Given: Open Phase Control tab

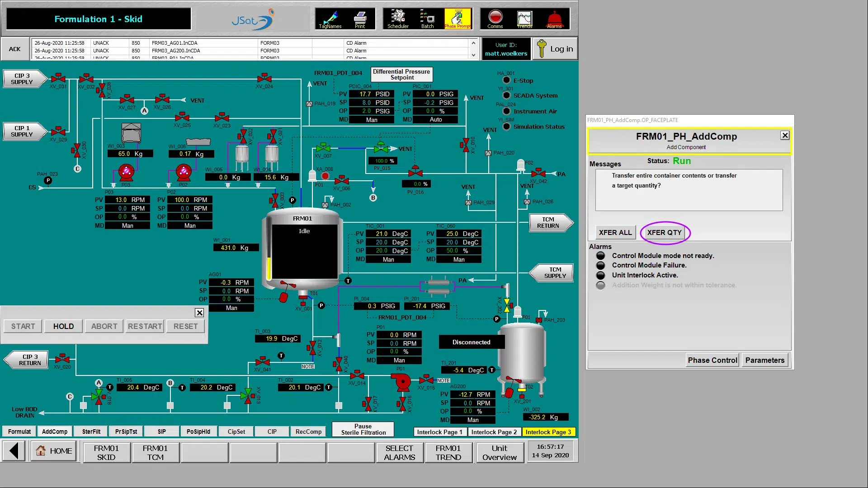Looking at the screenshot, I should point(712,360).
